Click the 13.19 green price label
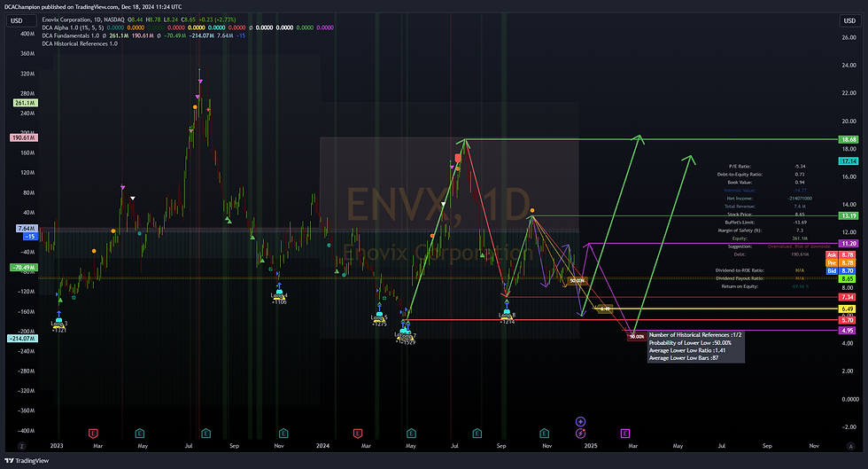 pyautogui.click(x=849, y=215)
